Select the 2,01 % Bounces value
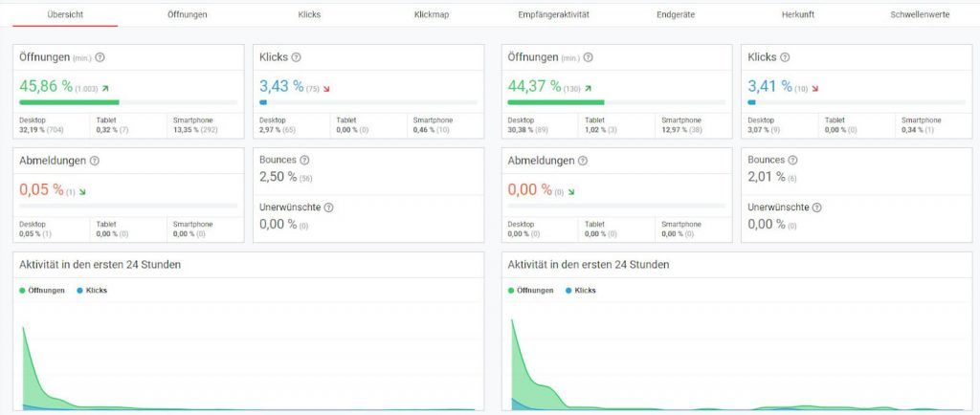Screen dimensions: 980x415 pos(767,177)
